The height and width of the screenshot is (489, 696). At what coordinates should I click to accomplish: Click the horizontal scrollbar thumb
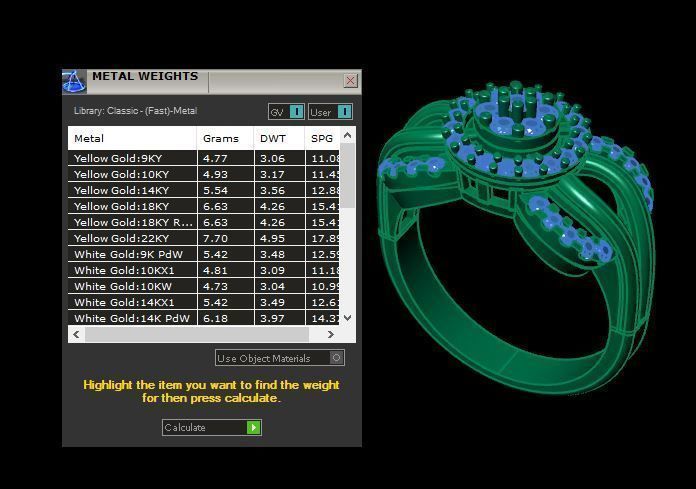click(x=197, y=334)
